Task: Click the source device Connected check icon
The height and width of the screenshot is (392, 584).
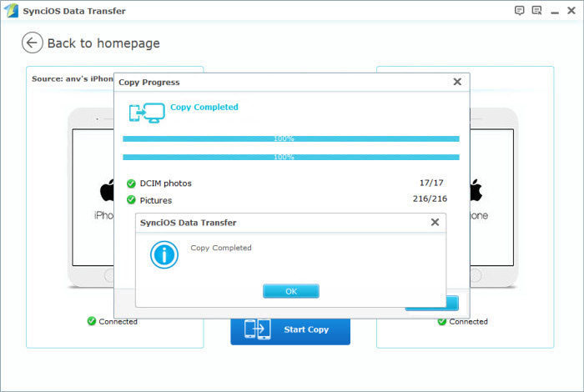Action: pos(91,321)
